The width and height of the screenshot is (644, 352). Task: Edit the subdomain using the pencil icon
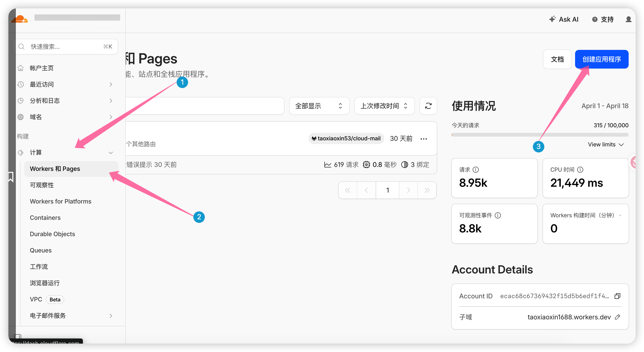617,317
